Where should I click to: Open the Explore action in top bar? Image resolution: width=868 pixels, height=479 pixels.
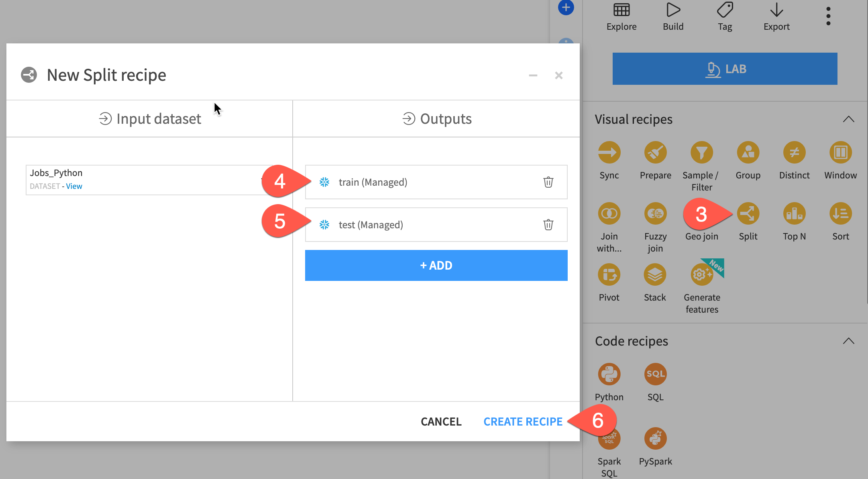pyautogui.click(x=621, y=16)
